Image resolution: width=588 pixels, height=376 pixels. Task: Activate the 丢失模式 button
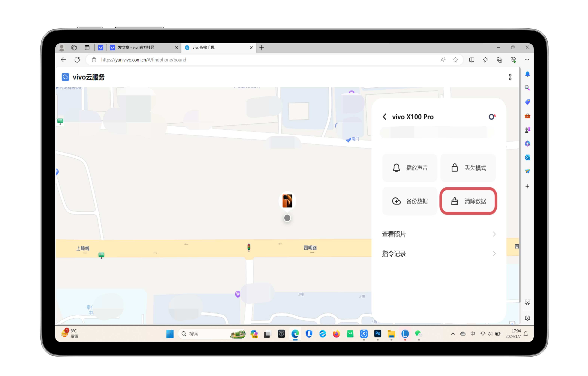click(468, 168)
